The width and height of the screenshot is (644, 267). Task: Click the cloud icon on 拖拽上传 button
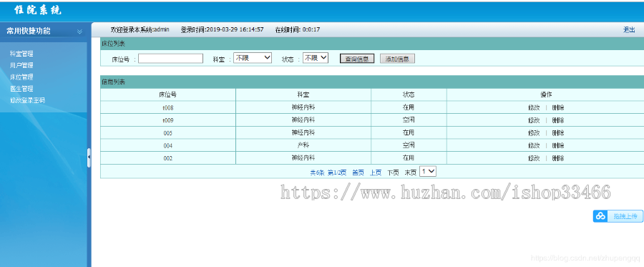[x=601, y=216]
